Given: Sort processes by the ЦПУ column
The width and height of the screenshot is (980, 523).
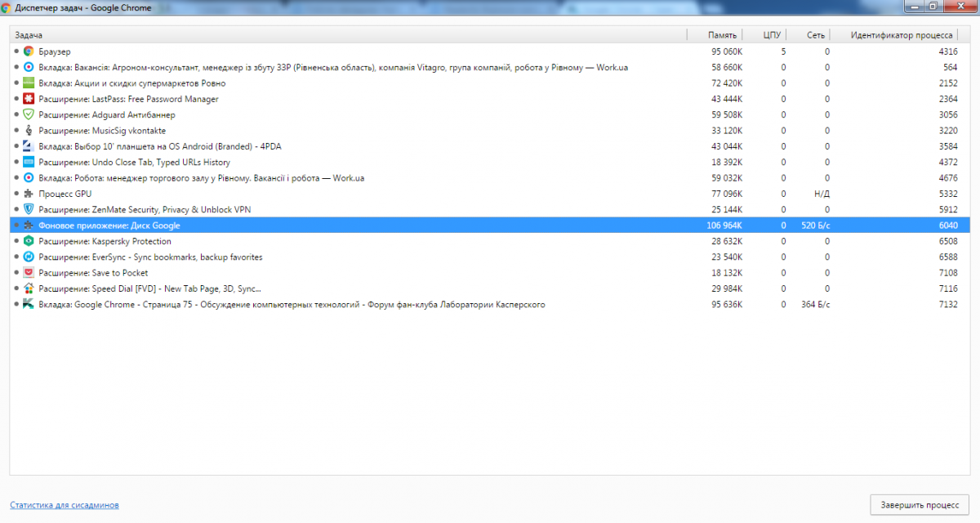Looking at the screenshot, I should pyautogui.click(x=764, y=35).
